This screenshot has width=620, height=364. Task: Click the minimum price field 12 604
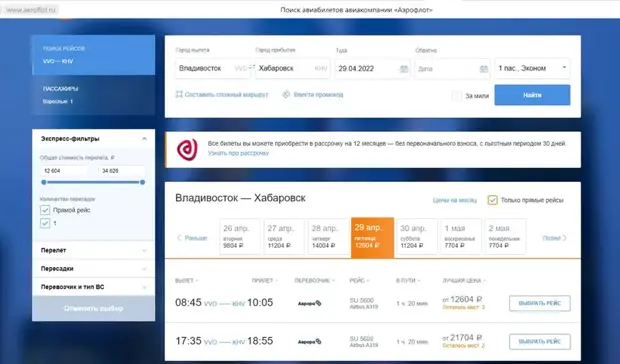pyautogui.click(x=65, y=171)
